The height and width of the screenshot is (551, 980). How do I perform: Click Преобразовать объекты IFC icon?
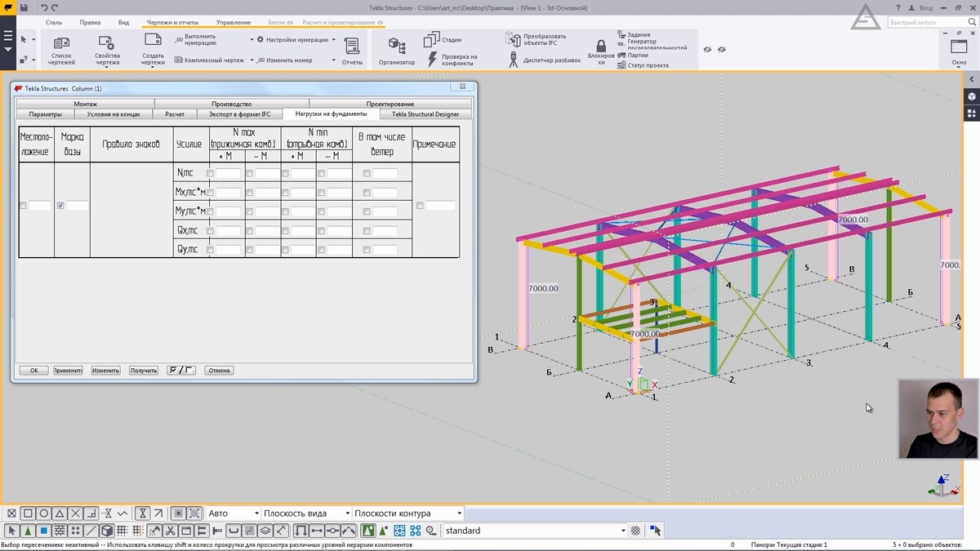[513, 39]
